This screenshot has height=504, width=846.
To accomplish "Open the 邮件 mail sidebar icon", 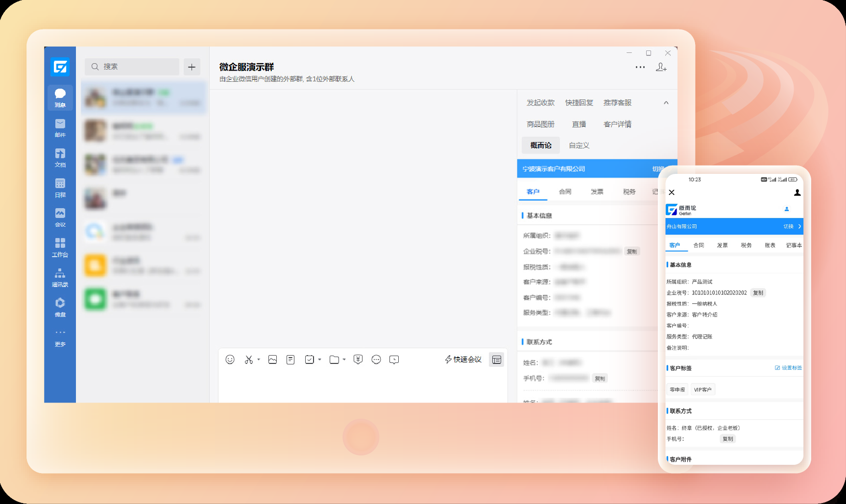I will [x=60, y=128].
